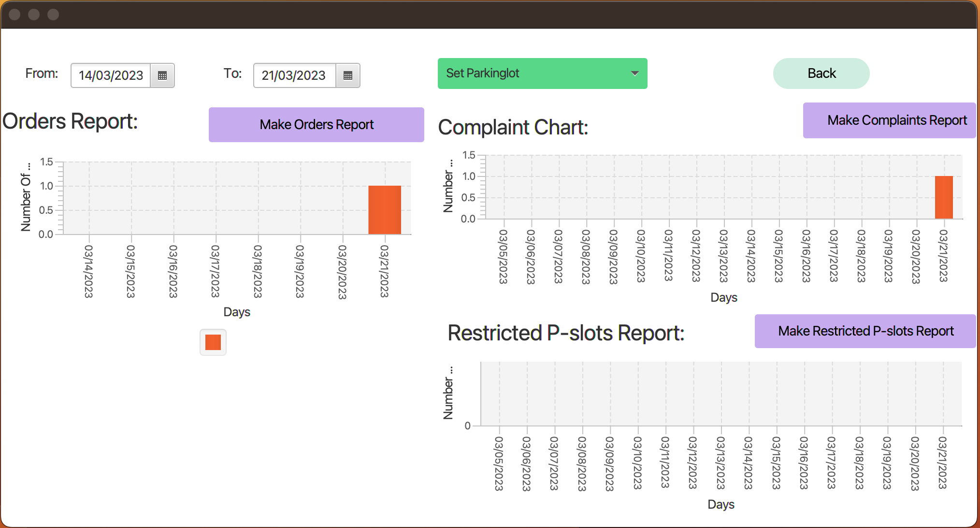Click the orange bar in Orders Report chart
This screenshot has width=980, height=528.
tap(385, 210)
